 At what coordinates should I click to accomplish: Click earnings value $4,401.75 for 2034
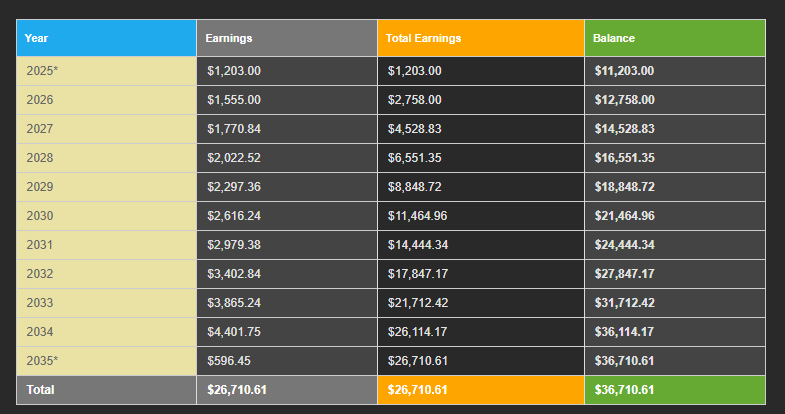pyautogui.click(x=287, y=332)
